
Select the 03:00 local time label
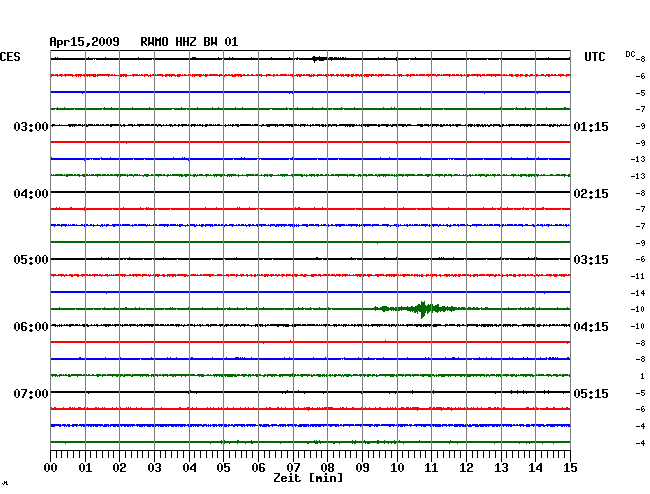coord(31,126)
